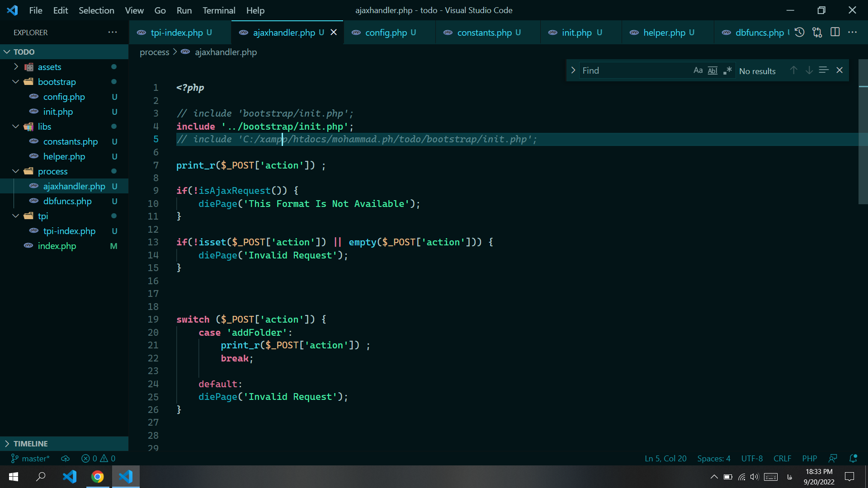Open tpi-index.php in Explorer tree
868x488 pixels.
64,231
